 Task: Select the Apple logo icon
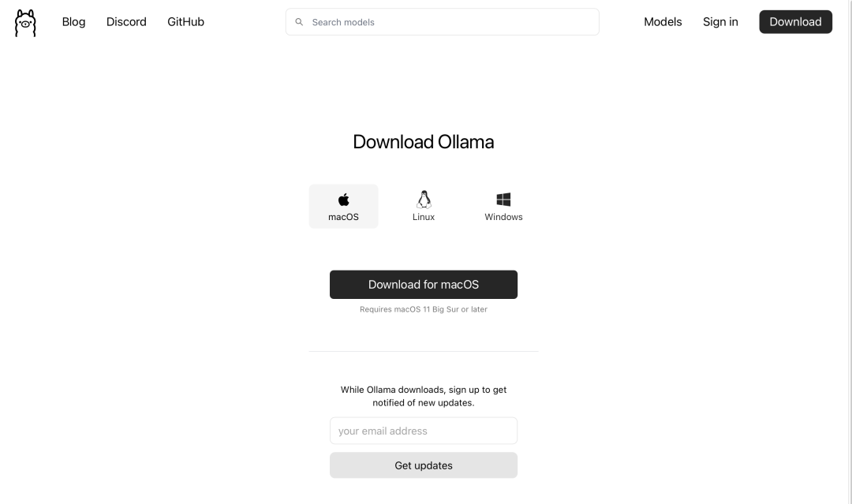(343, 200)
